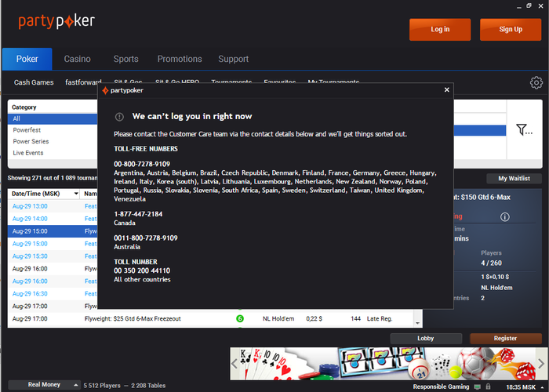Click the playing cards banner image
The image size is (549, 392).
268,364
